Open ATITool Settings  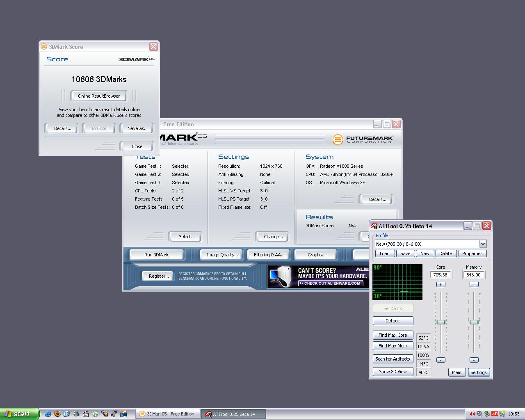(x=478, y=372)
